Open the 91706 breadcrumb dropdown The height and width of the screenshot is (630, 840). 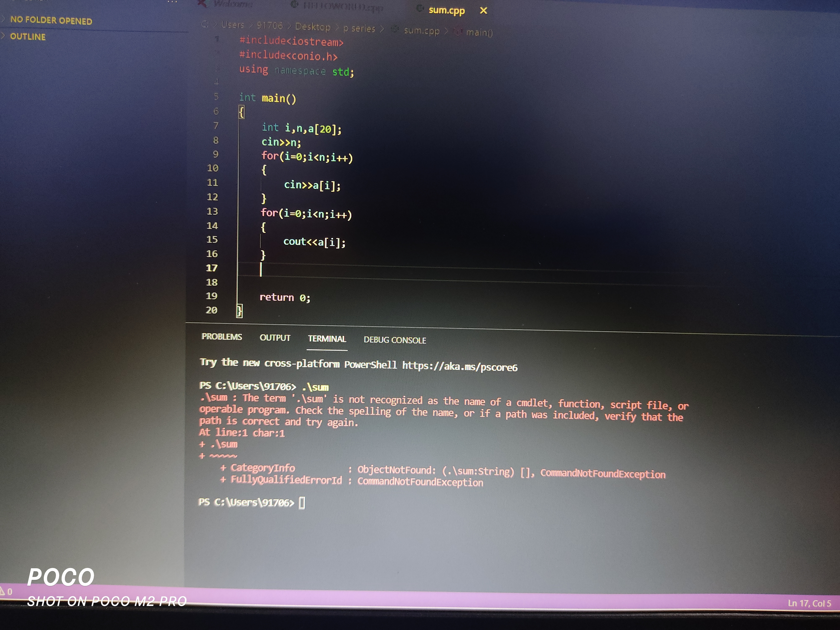coord(270,25)
